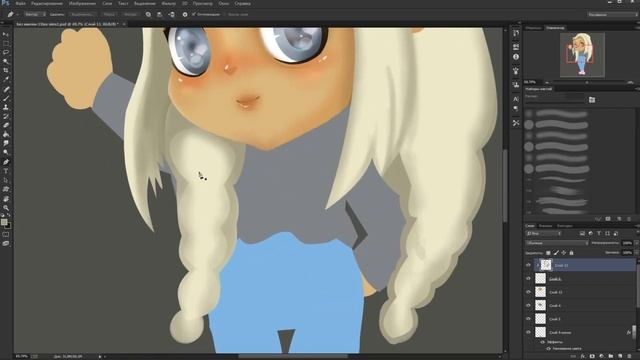
Task: Open brush preset folder icon
Action: [x=592, y=100]
